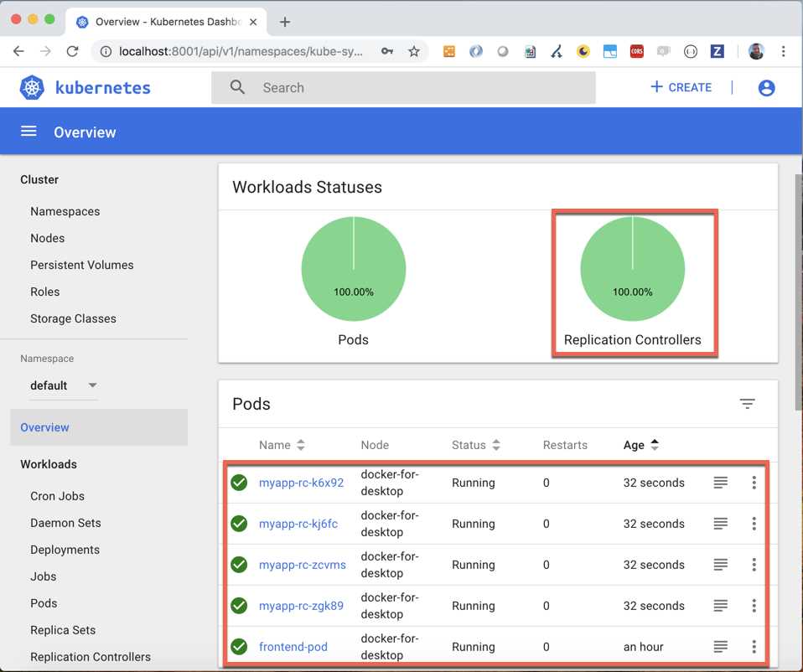Select Replication Controllers in the sidebar
The width and height of the screenshot is (803, 672).
pyautogui.click(x=91, y=657)
